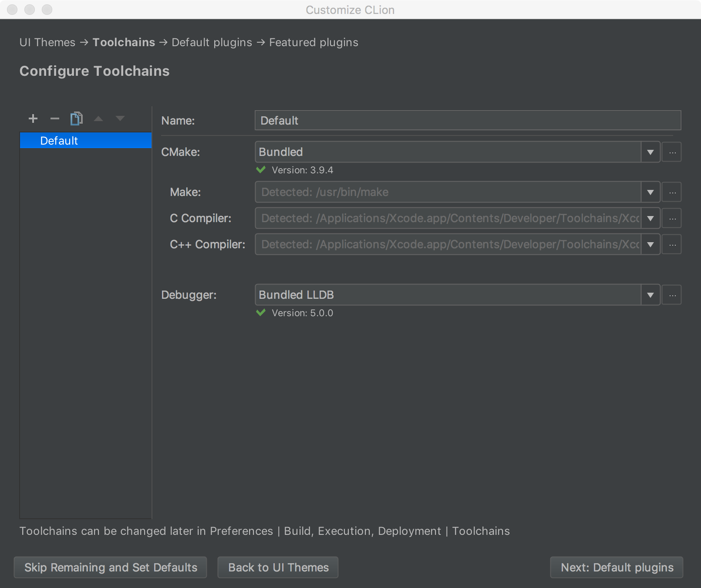701x588 pixels.
Task: Click the C Compiler path field
Action: (x=448, y=218)
